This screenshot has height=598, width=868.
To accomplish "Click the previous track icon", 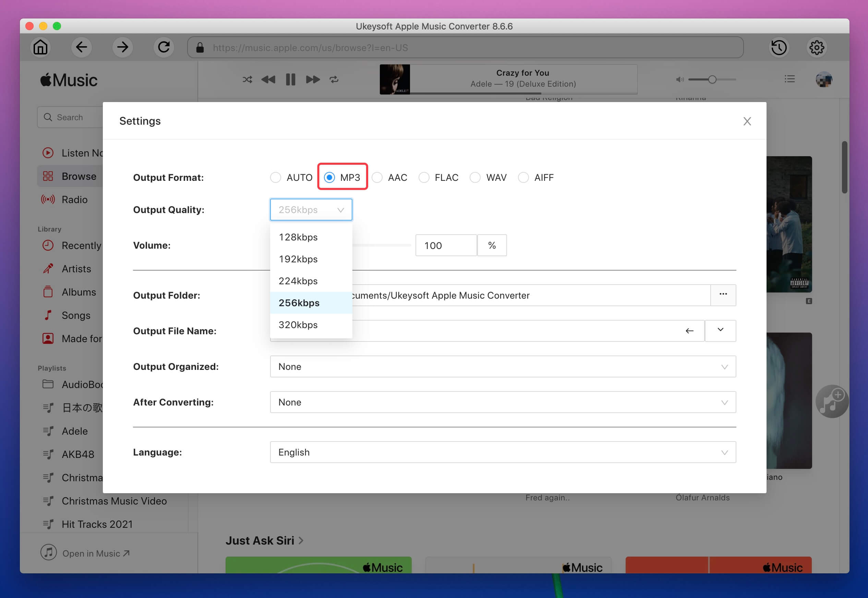I will [268, 80].
